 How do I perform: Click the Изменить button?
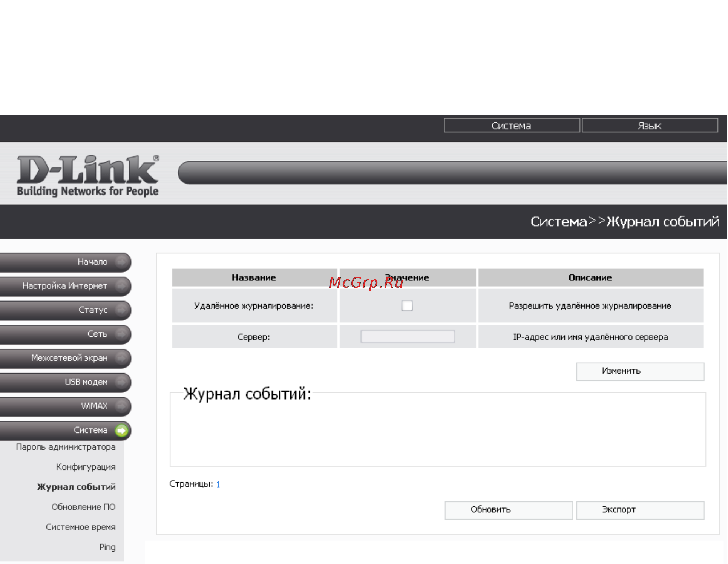click(x=640, y=371)
